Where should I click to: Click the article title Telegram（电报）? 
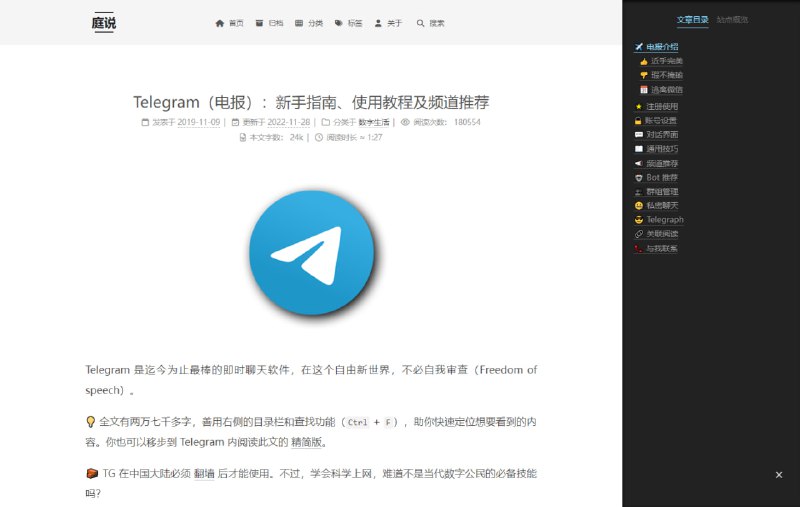click(311, 103)
